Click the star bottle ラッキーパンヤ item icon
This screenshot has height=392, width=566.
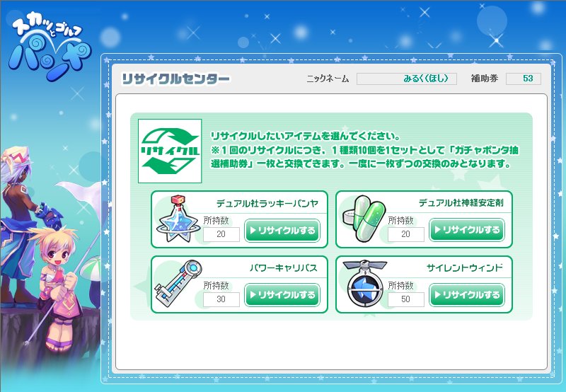click(178, 219)
